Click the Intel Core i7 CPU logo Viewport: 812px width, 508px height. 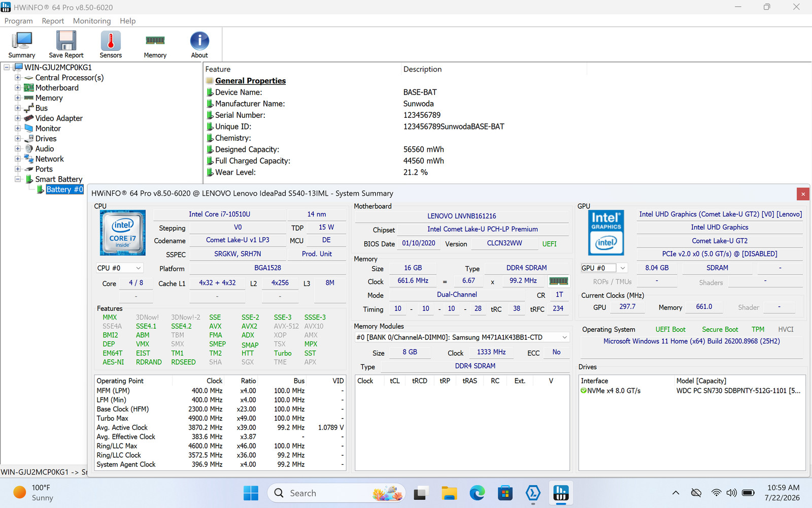[123, 233]
